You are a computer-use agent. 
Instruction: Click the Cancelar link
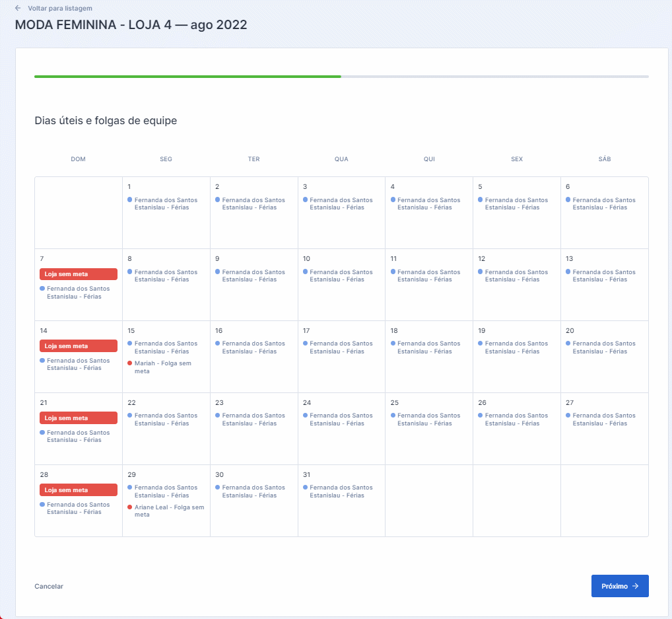49,586
